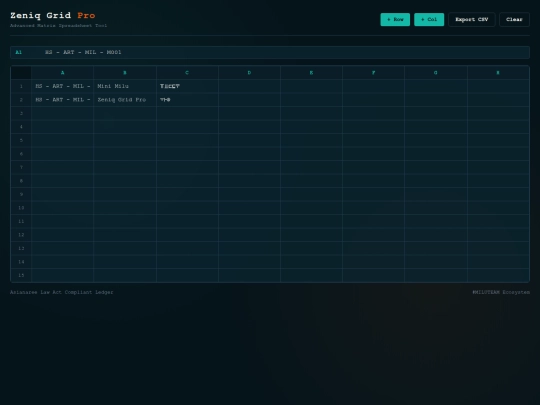The image size is (540, 405).
Task: Click the 'Asianaree Law Act Compliant Ledger' footer text
Action: click(x=61, y=292)
